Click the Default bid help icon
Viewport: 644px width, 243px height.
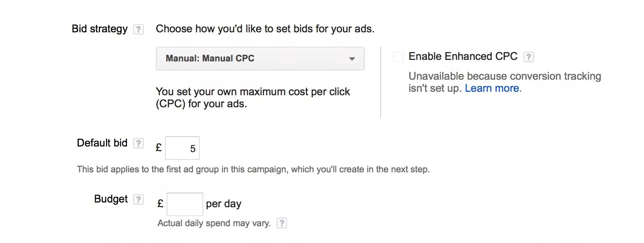pyautogui.click(x=138, y=143)
